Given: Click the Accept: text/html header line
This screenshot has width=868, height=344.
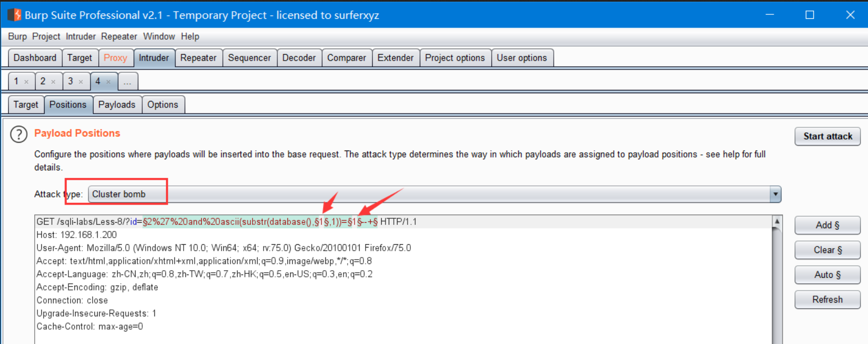Looking at the screenshot, I should [204, 261].
